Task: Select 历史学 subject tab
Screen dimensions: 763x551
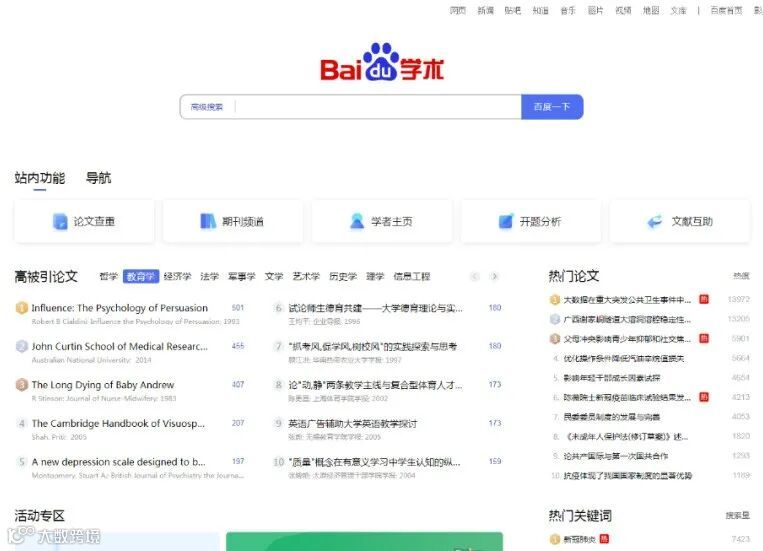Action: tap(343, 276)
